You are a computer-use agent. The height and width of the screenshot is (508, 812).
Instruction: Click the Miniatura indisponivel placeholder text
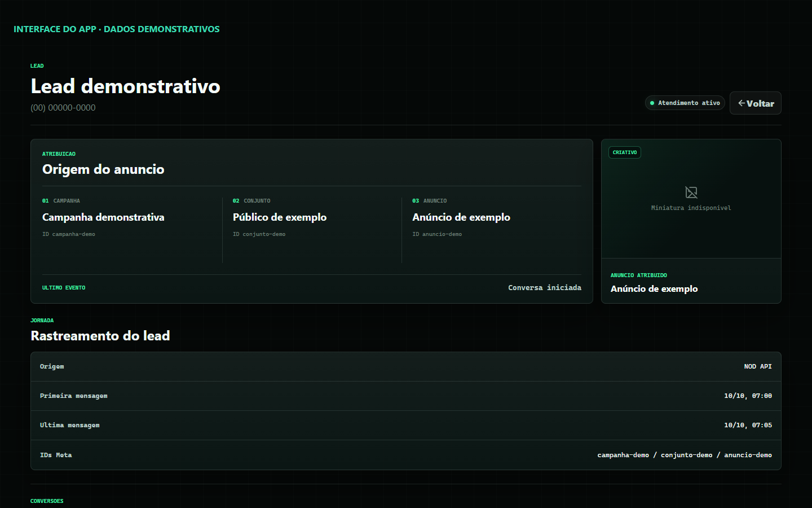point(691,208)
